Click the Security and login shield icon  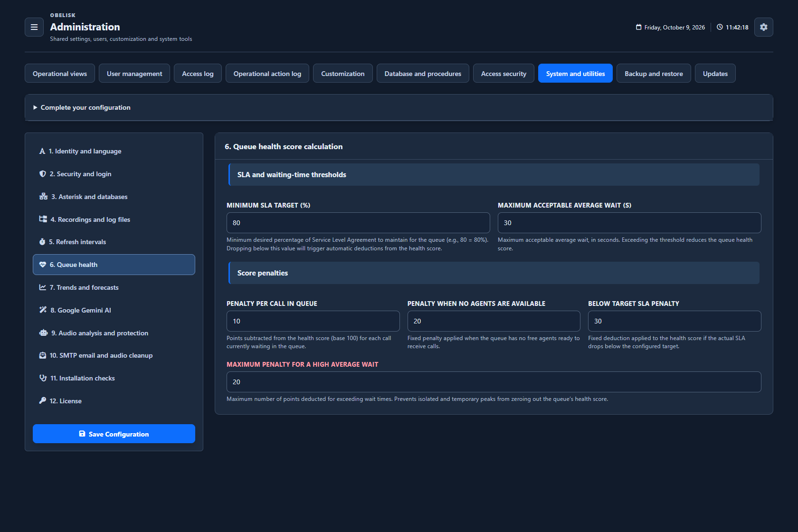pyautogui.click(x=43, y=174)
